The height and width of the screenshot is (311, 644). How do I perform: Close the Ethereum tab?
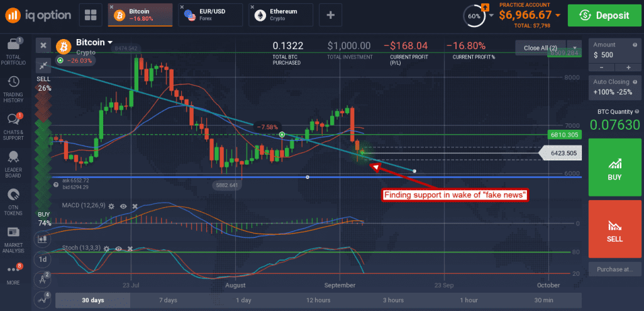point(252,7)
